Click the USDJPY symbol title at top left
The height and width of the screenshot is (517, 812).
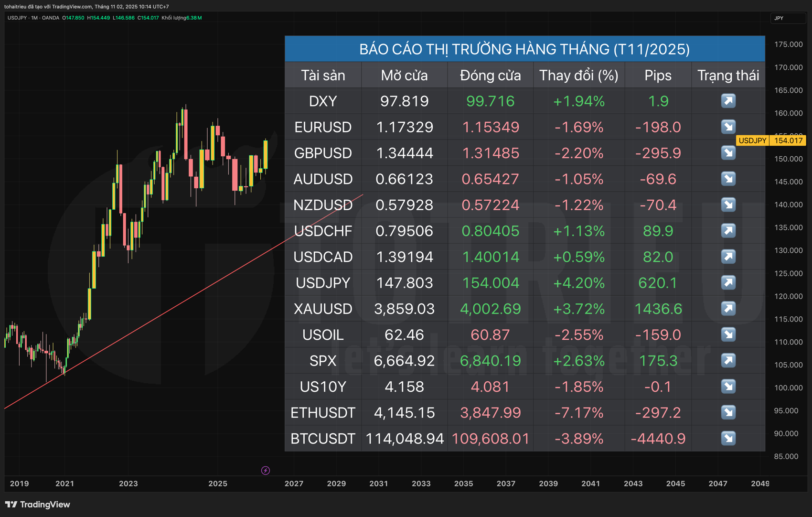(x=17, y=18)
